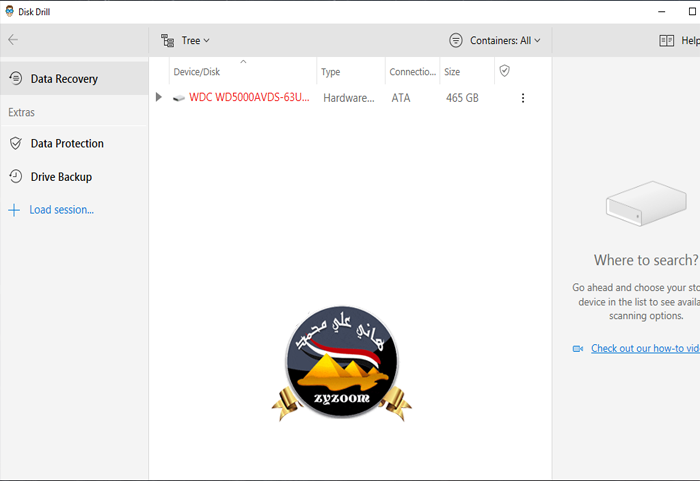Click the protection shield column header icon
The image size is (700, 481).
coord(504,71)
